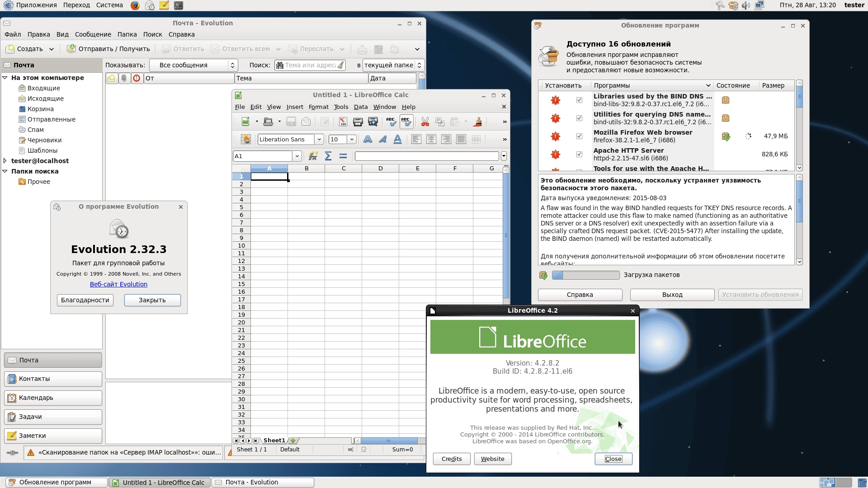Viewport: 868px width, 488px height.
Task: Open the Сообщение menu in Evolution
Action: [93, 34]
